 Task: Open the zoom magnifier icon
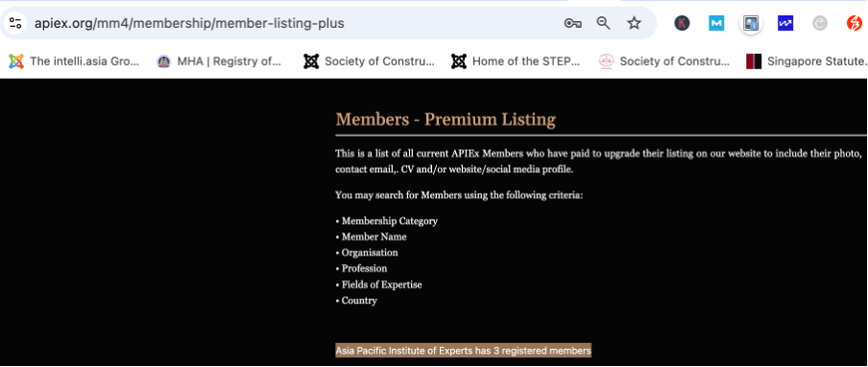603,23
